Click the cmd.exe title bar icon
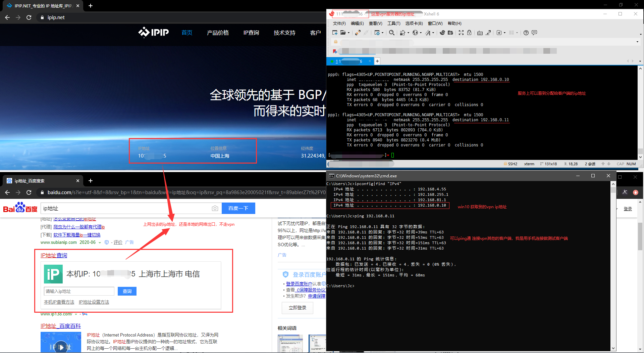Image resolution: width=644 pixels, height=353 pixels. pyautogui.click(x=331, y=176)
